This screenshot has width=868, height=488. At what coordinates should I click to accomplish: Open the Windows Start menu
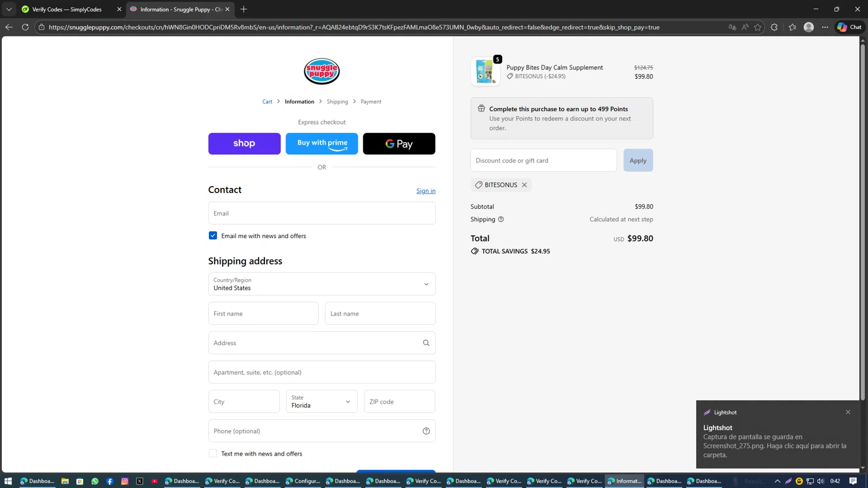coord(8,481)
